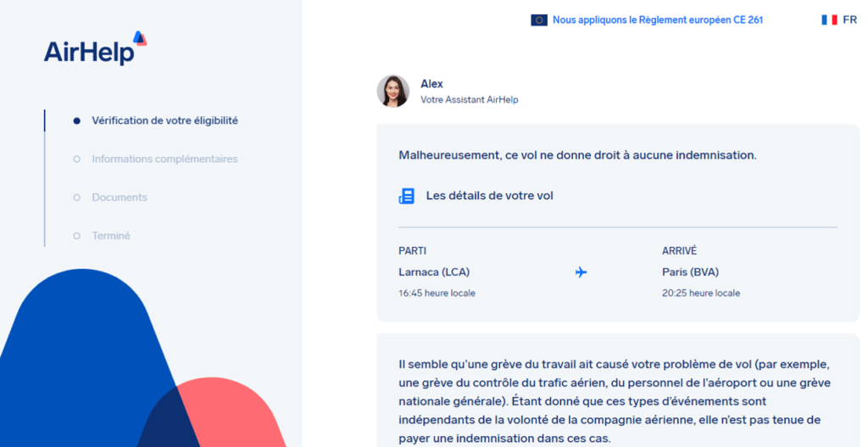Open the FR language selector
The image size is (868, 447).
[x=849, y=20]
